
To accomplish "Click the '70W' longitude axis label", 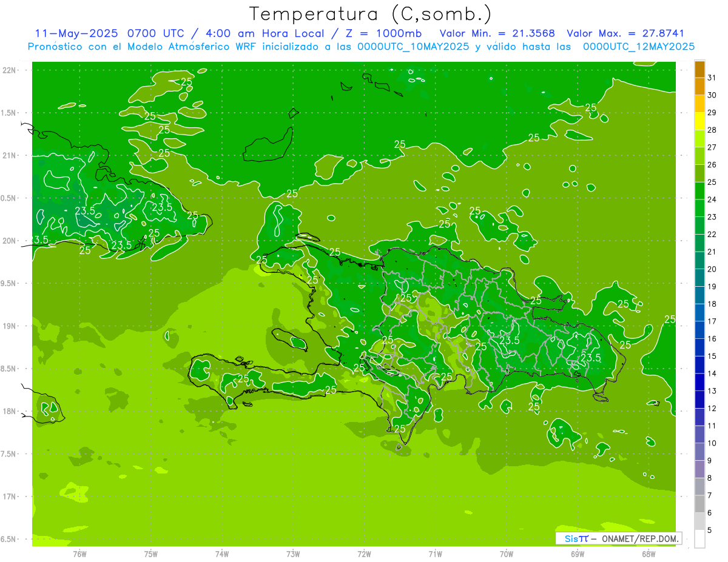I will pos(506,554).
